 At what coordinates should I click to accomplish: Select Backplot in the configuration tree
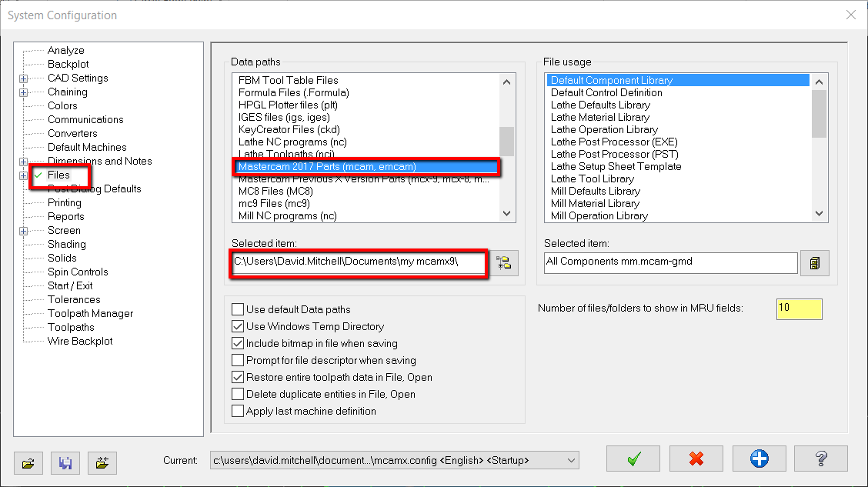(x=68, y=64)
